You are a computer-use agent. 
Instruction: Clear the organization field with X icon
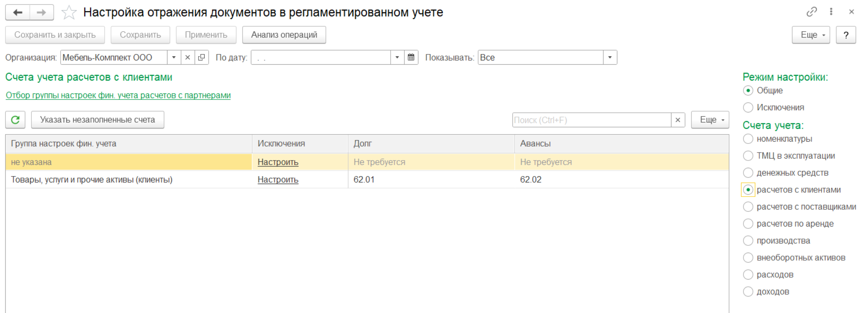(188, 57)
